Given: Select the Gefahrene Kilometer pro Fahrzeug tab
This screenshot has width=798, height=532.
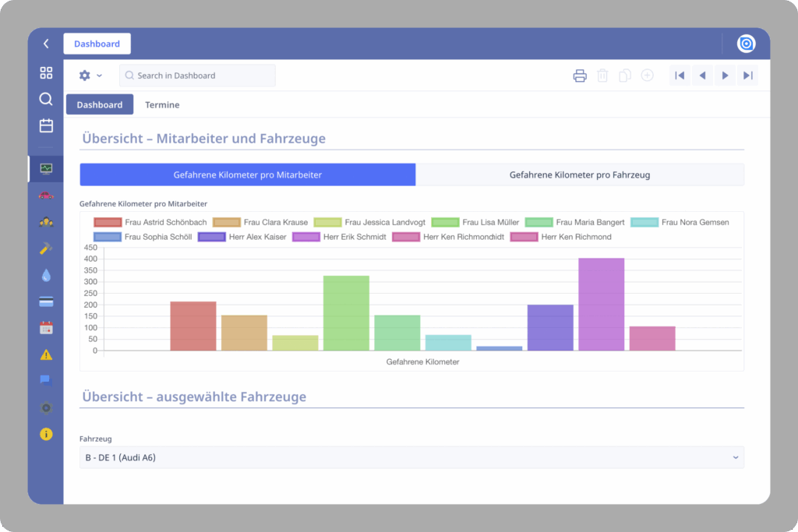Looking at the screenshot, I should [x=580, y=174].
